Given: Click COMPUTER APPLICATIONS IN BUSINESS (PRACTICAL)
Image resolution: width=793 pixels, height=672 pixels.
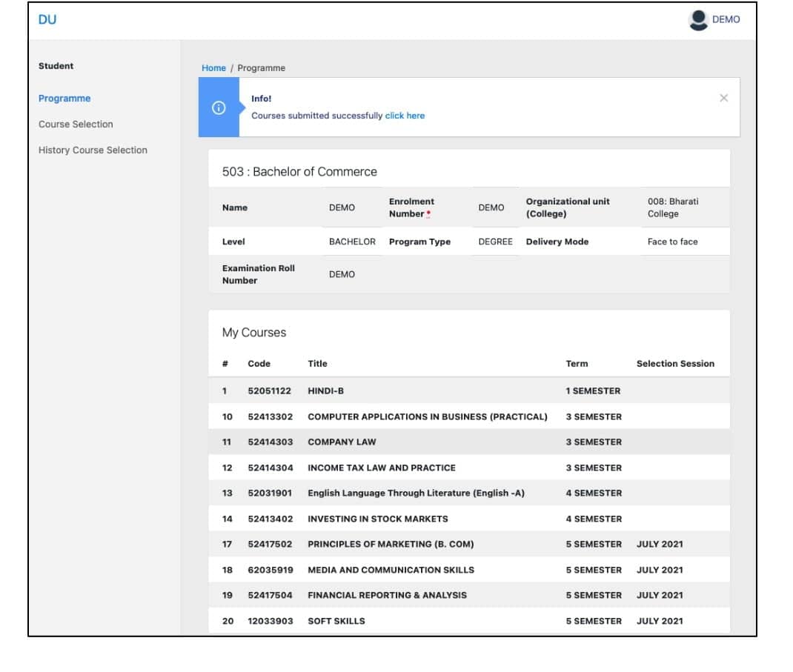Looking at the screenshot, I should point(428,417).
